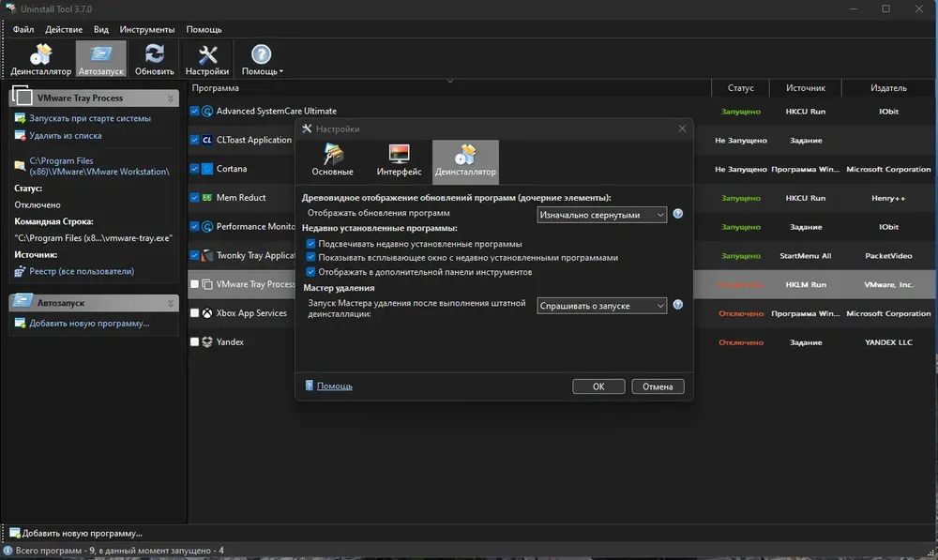This screenshot has height=560, width=938.
Task: Click the OK button
Action: (598, 386)
